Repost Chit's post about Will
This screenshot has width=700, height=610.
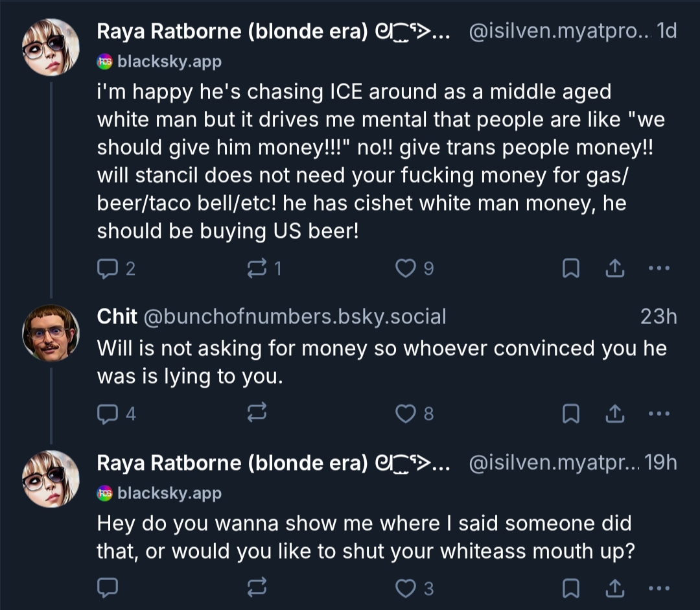257,414
